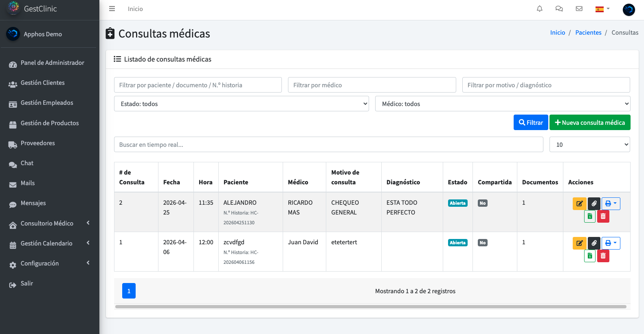Expand Configuración submenu
Image resolution: width=644 pixels, height=334 pixels.
coord(49,263)
